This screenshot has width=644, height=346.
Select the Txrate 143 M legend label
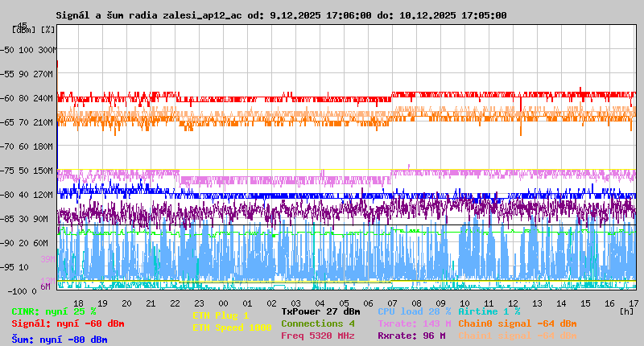pyautogui.click(x=414, y=323)
